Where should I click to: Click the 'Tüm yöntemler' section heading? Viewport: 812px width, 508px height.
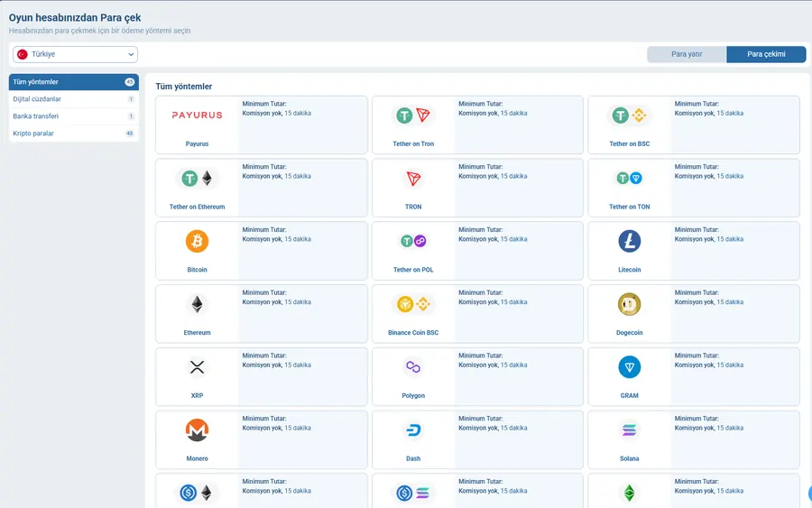(x=184, y=87)
